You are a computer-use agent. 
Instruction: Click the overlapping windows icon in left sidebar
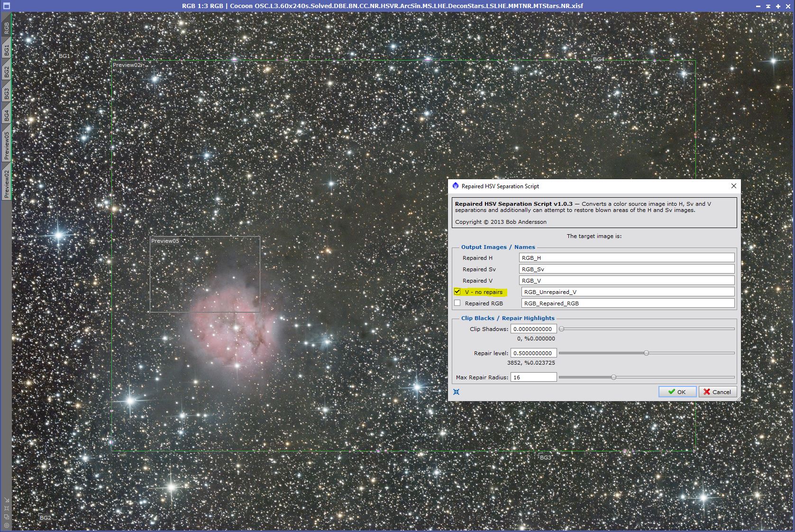coord(7,517)
